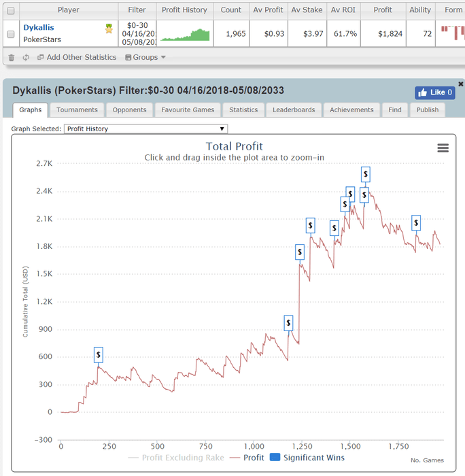The width and height of the screenshot is (465, 476).
Task: Open the Achievements tab
Action: click(351, 110)
